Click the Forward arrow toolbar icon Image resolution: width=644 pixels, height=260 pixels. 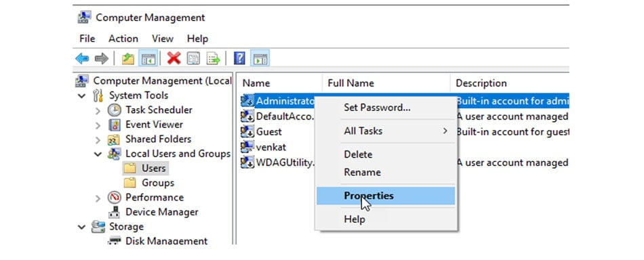point(102,59)
